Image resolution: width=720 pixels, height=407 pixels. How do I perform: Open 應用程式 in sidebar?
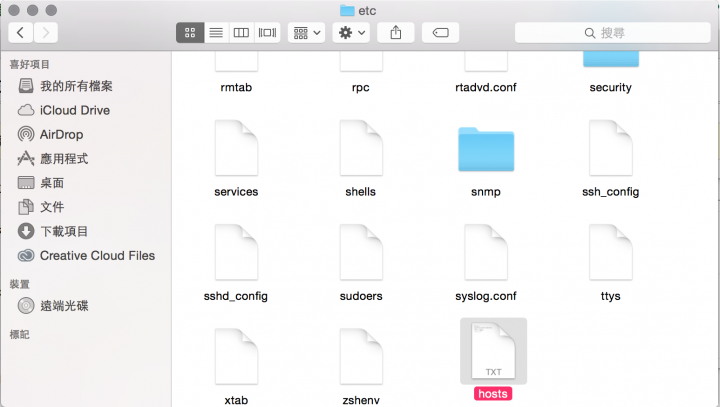[x=86, y=159]
